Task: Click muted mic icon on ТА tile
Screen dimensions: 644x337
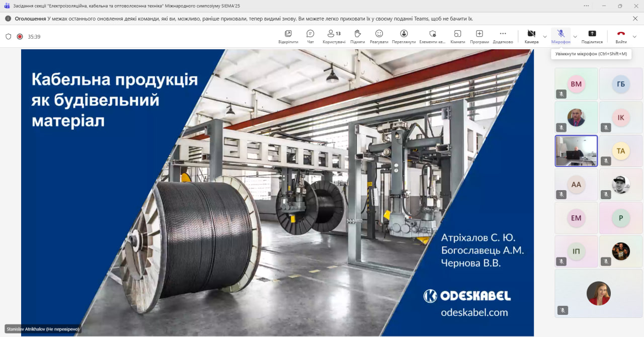Action: (606, 161)
